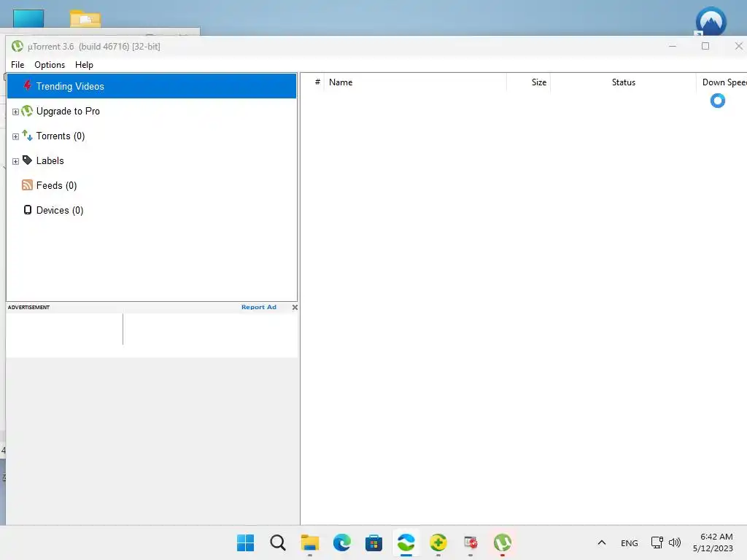Click the orange RSS Feeds icon
Screen dimensions: 747x560
[x=28, y=185]
